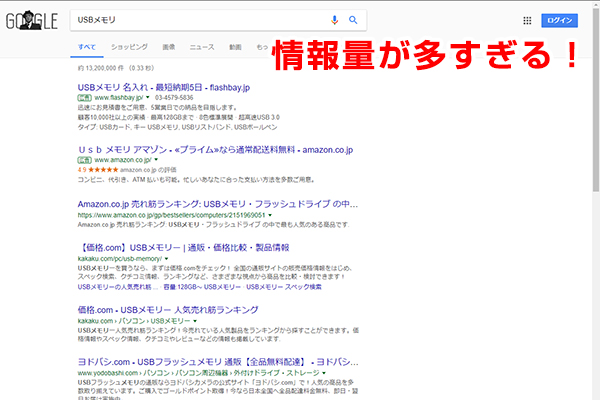
Task: Click the 広告 badge beside www.flashbay.jp
Action: [x=84, y=98]
